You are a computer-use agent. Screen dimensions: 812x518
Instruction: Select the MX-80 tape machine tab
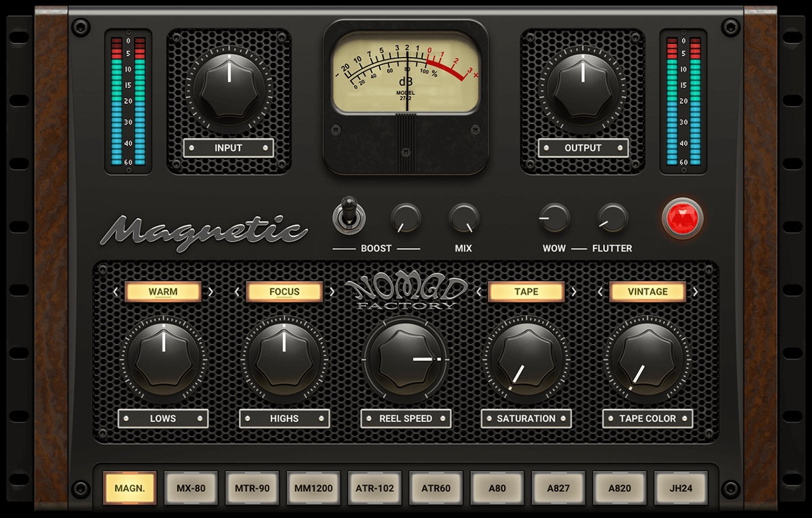click(x=191, y=488)
